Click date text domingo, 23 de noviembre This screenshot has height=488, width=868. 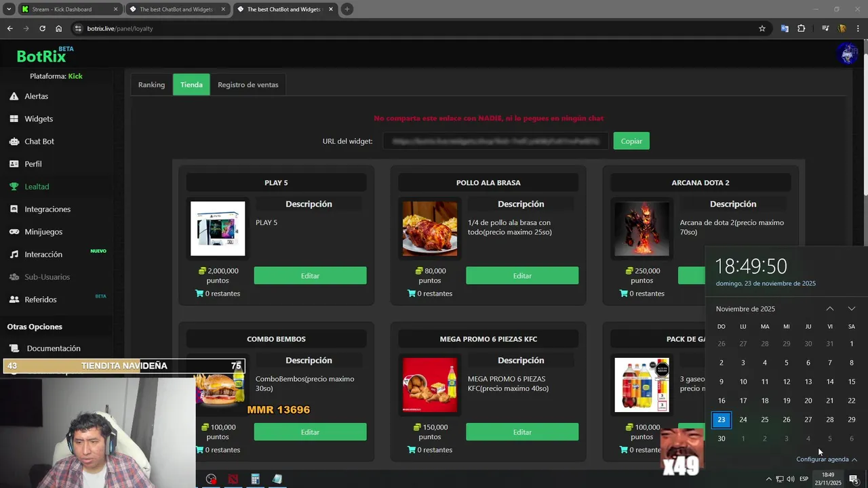(766, 283)
